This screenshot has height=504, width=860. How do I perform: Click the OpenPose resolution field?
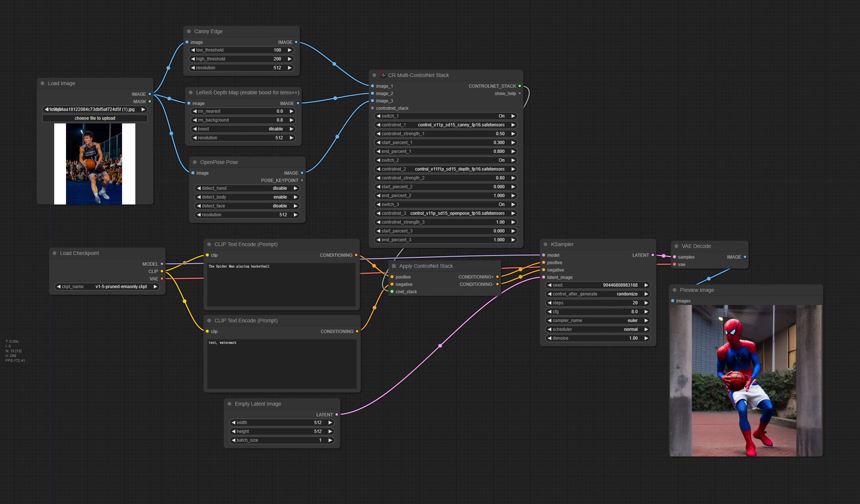point(247,215)
